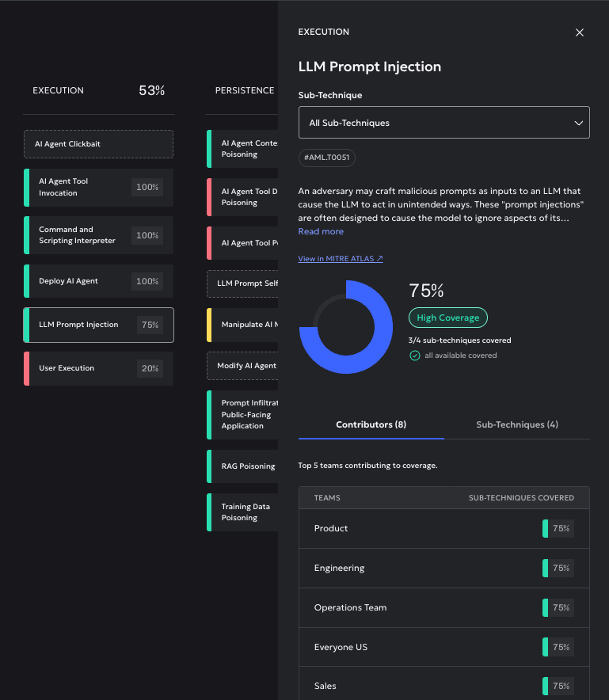This screenshot has width=609, height=700.
Task: Click the 75% coverage donut chart
Action: click(x=346, y=327)
